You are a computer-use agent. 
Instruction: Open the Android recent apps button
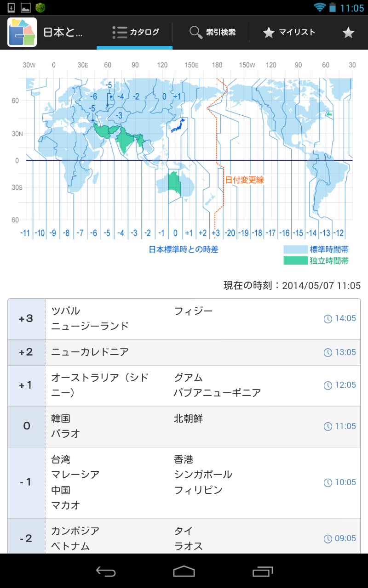click(263, 571)
